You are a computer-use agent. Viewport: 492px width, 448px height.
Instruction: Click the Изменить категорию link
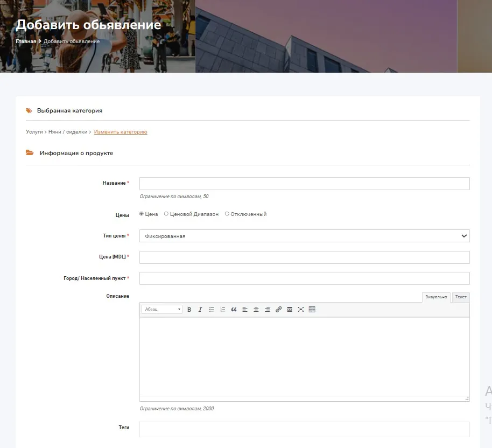[121, 132]
